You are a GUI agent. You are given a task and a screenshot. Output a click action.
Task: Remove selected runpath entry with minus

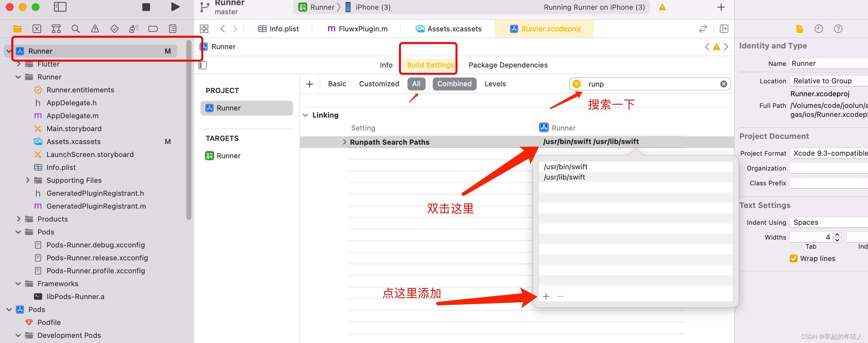(560, 296)
